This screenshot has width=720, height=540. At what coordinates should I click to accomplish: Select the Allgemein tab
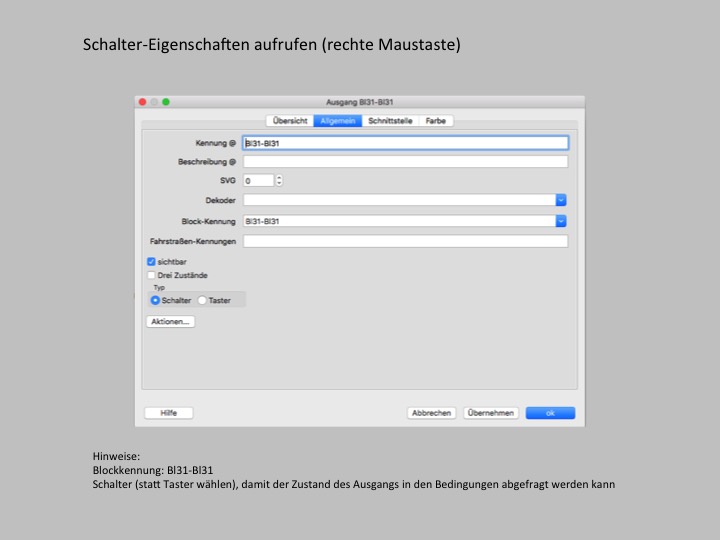pos(338,121)
